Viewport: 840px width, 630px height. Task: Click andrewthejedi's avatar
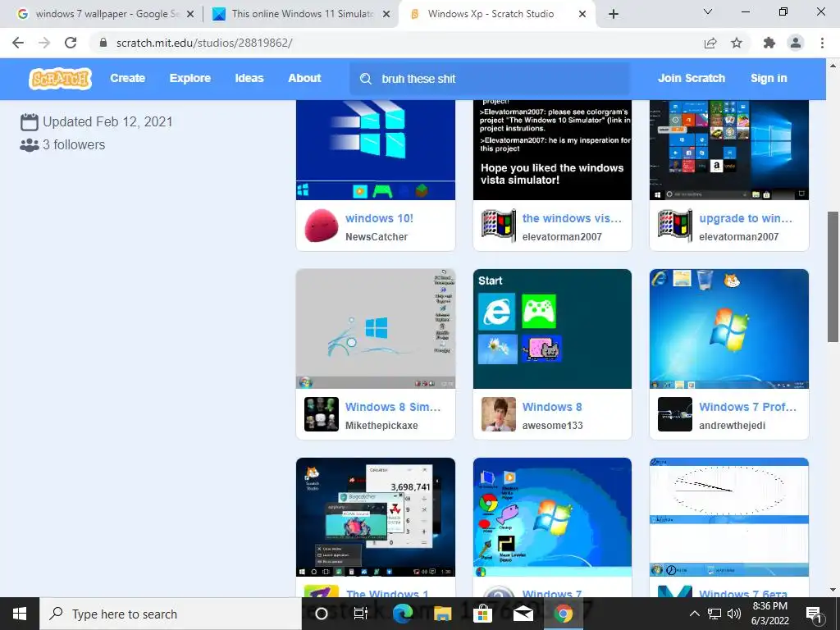pos(675,414)
